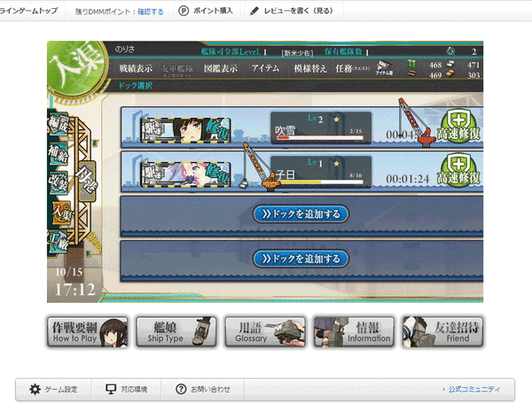Click the 対応環境 monitor icon
532x419 pixels.
[111, 389]
